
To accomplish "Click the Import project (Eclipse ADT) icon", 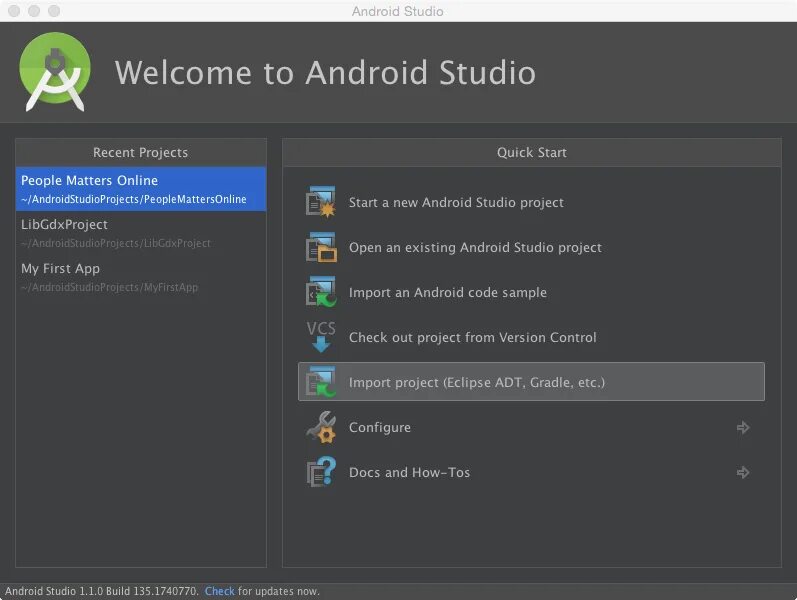I will (321, 382).
